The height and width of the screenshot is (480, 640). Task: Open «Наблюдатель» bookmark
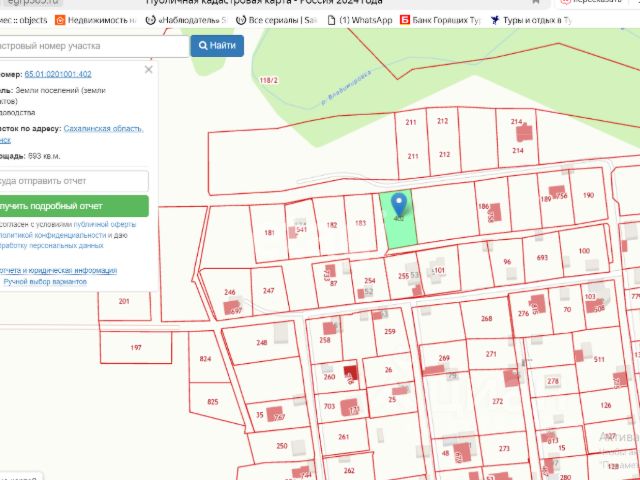tap(186, 20)
